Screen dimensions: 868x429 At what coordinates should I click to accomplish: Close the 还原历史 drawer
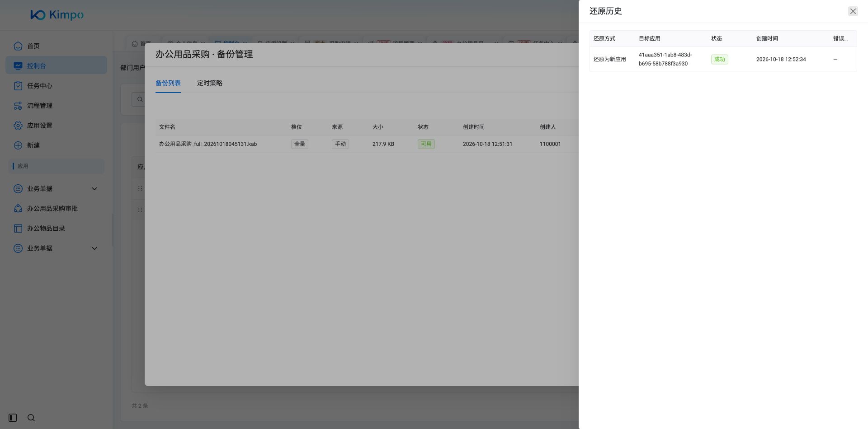(853, 11)
